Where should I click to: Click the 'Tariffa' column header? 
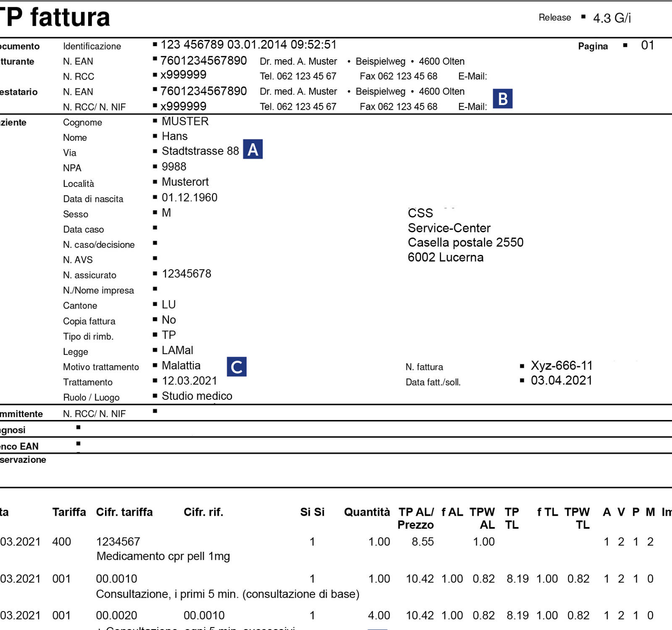pyautogui.click(x=69, y=512)
